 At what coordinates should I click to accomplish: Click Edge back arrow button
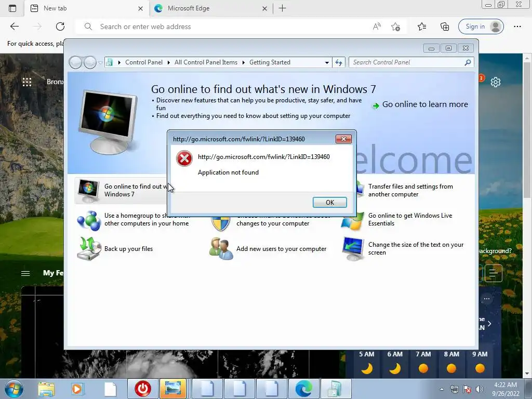pyautogui.click(x=14, y=26)
